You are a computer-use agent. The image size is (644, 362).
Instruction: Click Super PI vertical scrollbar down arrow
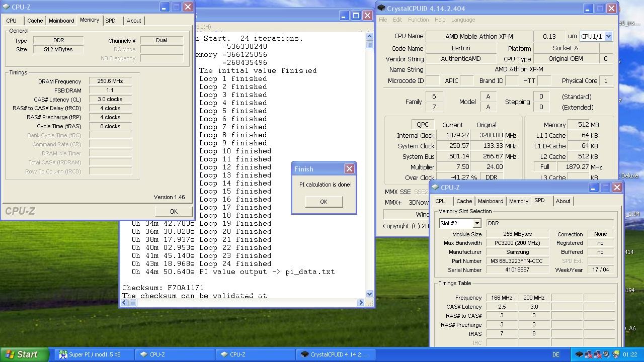[x=370, y=294]
